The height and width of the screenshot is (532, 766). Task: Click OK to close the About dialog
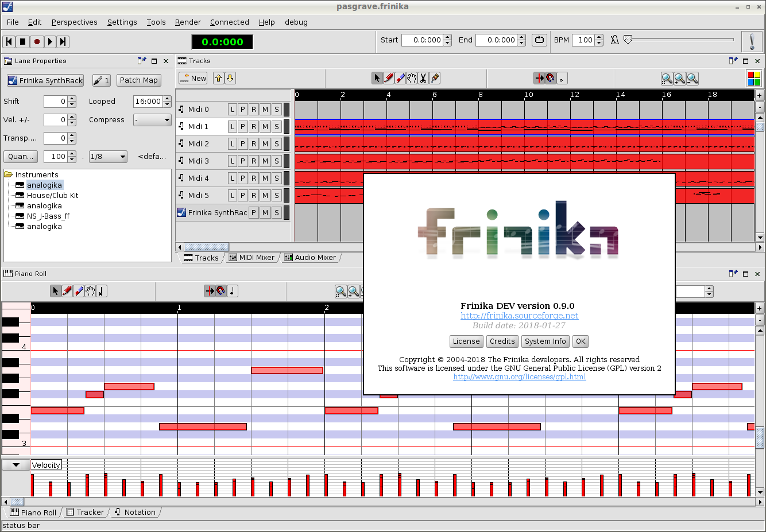click(x=581, y=341)
